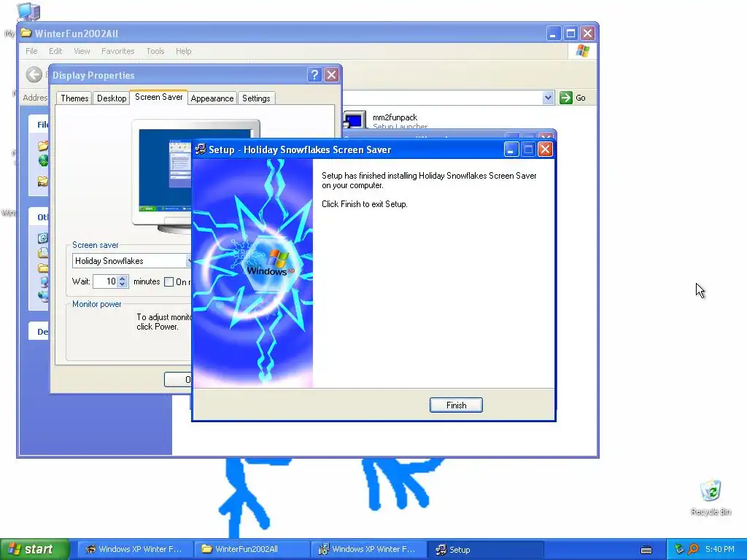Image resolution: width=747 pixels, height=560 pixels.
Task: Expand the Explorer address bar dropdown arrow
Action: pos(548,98)
